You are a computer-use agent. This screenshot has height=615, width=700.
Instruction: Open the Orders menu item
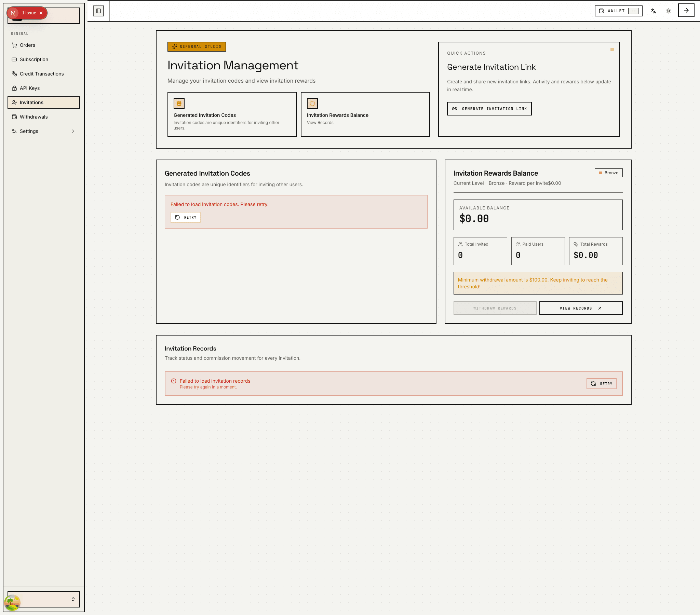[x=27, y=45]
